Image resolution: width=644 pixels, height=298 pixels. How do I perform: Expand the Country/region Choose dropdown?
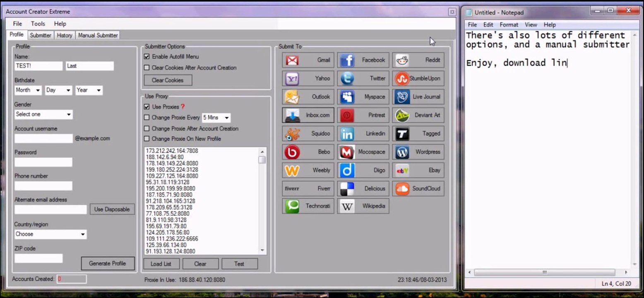click(x=50, y=234)
